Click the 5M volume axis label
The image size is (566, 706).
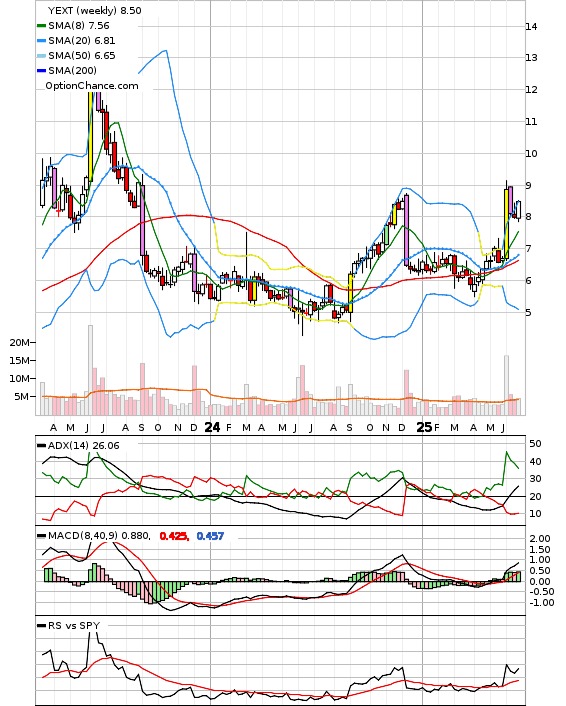click(x=22, y=397)
